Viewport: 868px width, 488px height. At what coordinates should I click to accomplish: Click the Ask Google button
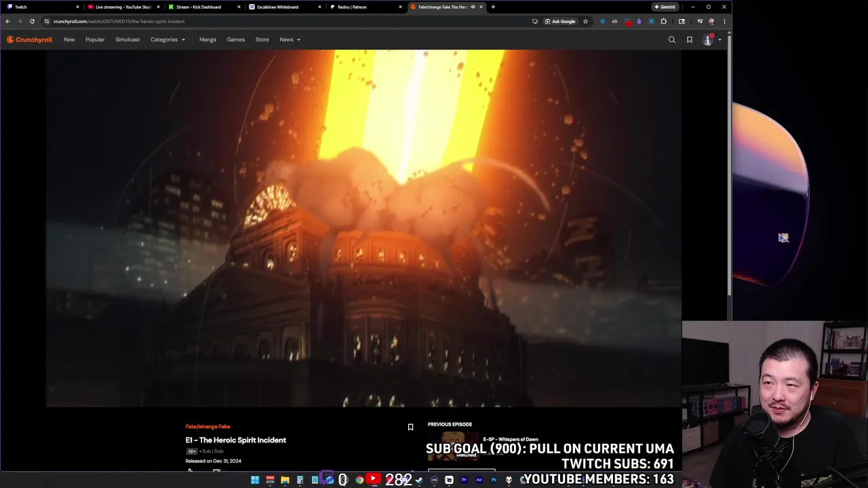coord(560,21)
